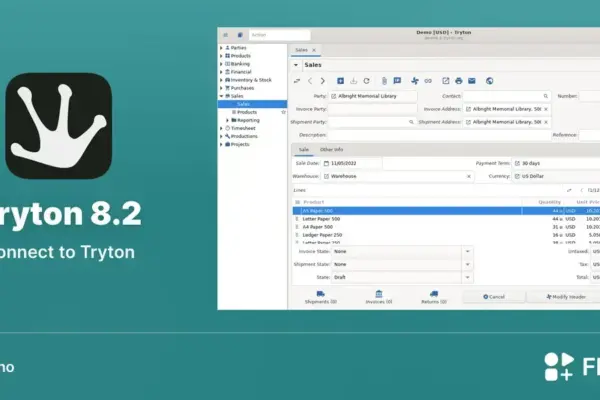Click the relate link chain icon

coord(428,81)
